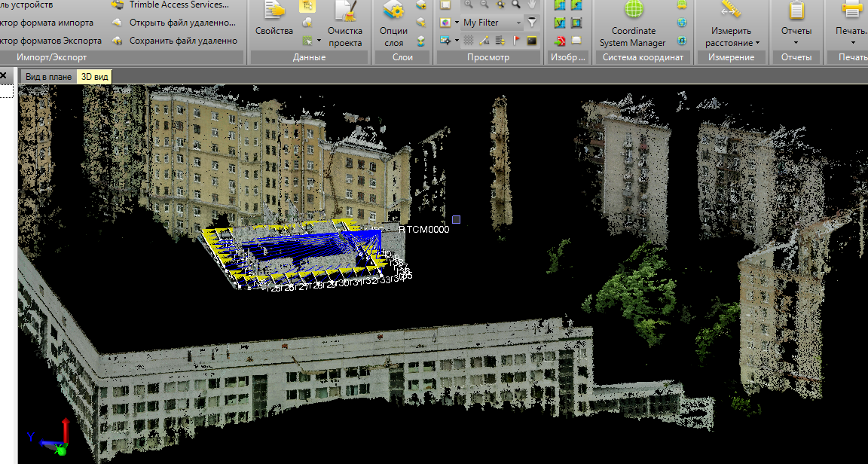Screen dimensions: 868x464
Task: Click the top-left image tool in Изобр group
Action: click(x=560, y=5)
